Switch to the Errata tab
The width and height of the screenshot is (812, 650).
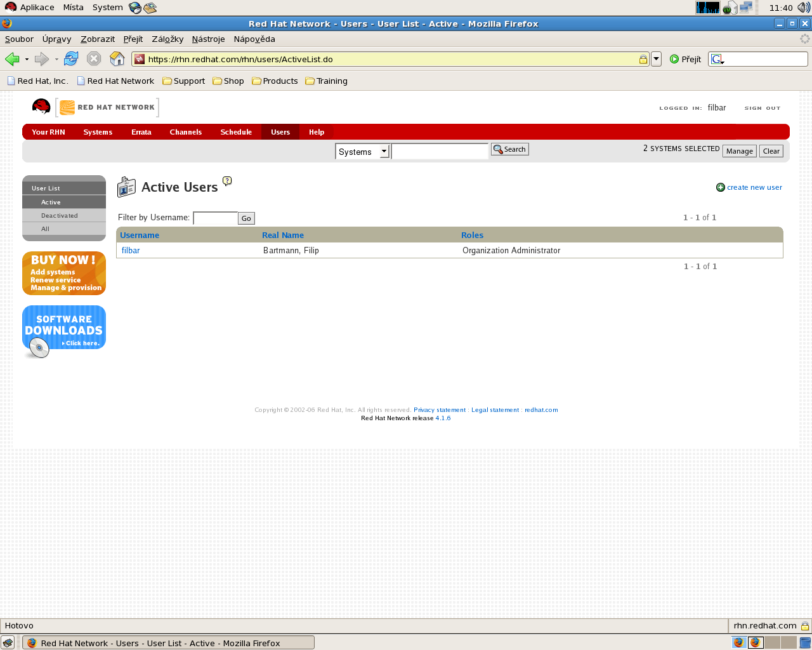coord(141,132)
